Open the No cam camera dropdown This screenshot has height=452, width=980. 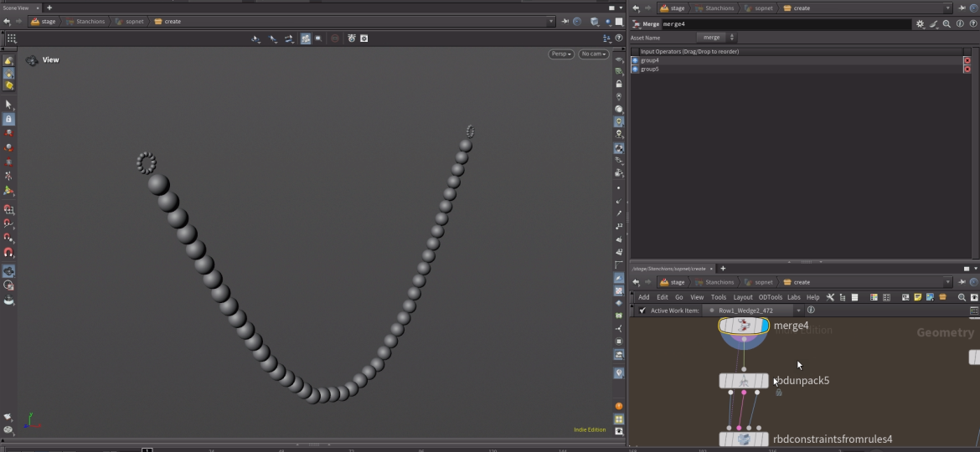[x=593, y=54]
